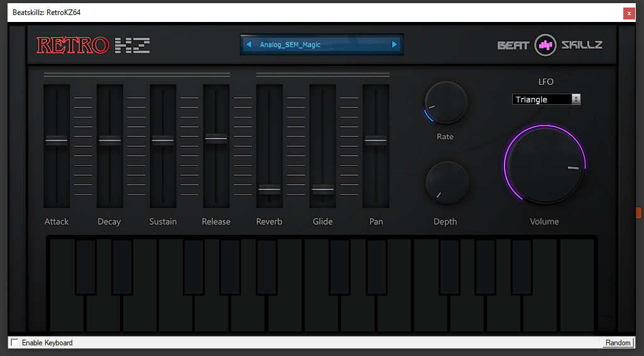
Task: Click the Release slider handle
Action: click(x=216, y=139)
